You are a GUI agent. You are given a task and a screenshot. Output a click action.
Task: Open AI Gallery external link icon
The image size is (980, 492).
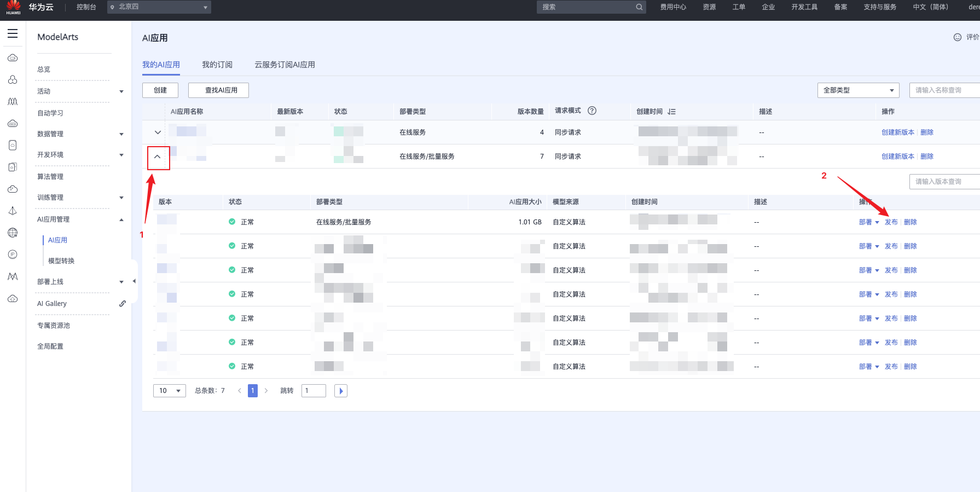click(x=123, y=304)
